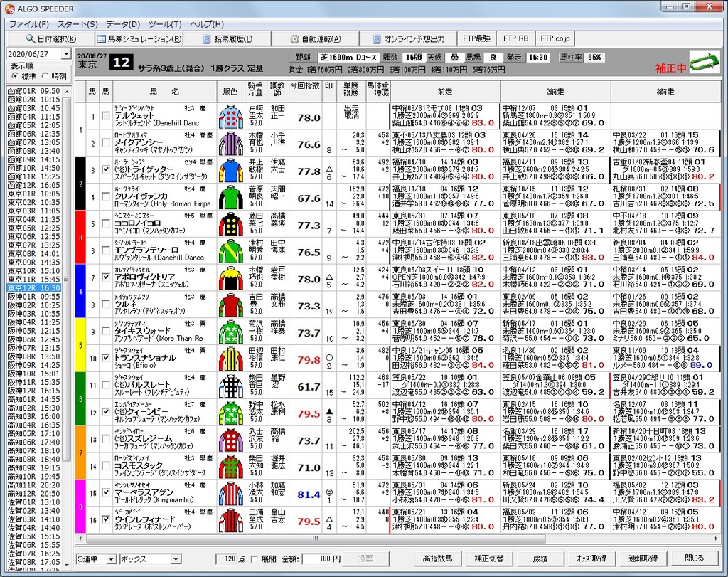Click the green star silks icon for タイキスウォード
This screenshot has width=728, height=577.
coord(231,332)
